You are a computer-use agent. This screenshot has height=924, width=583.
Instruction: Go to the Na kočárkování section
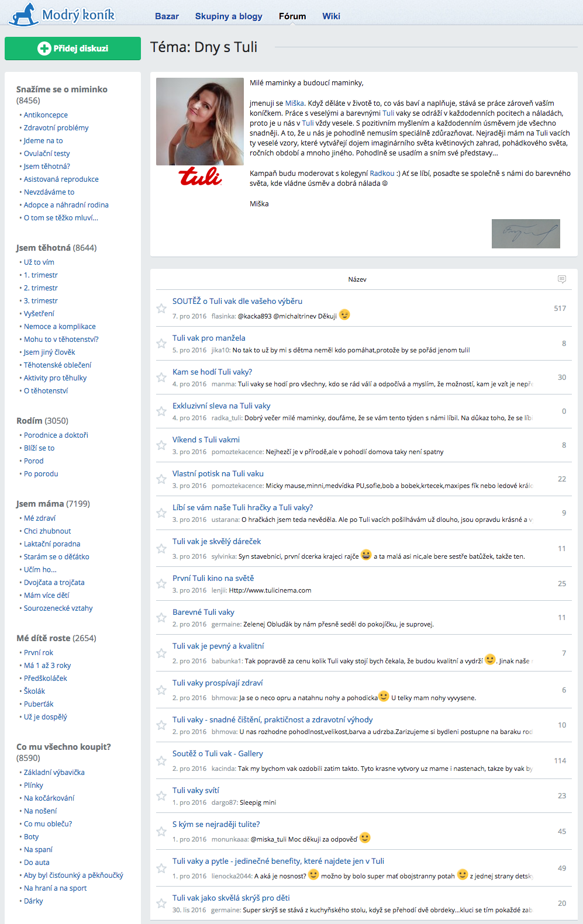coord(49,798)
